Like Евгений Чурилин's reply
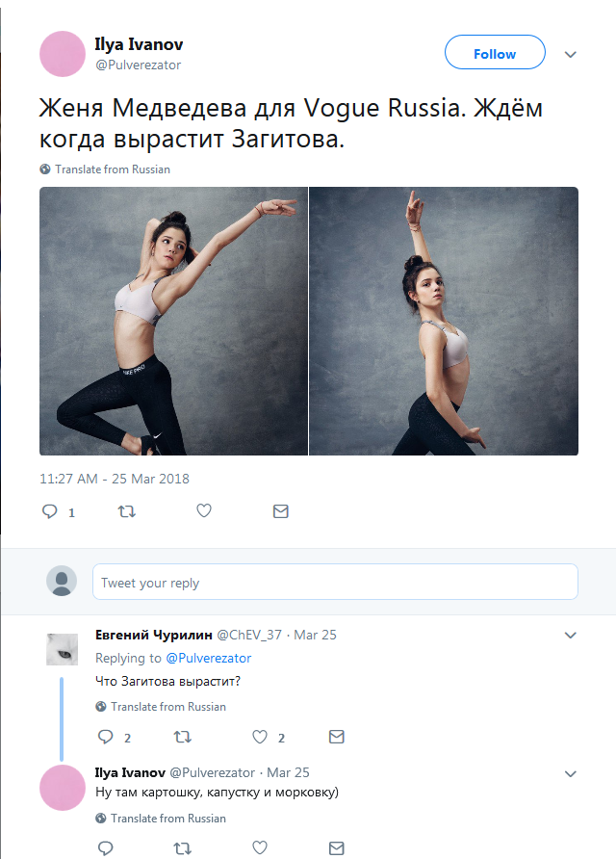 click(260, 737)
